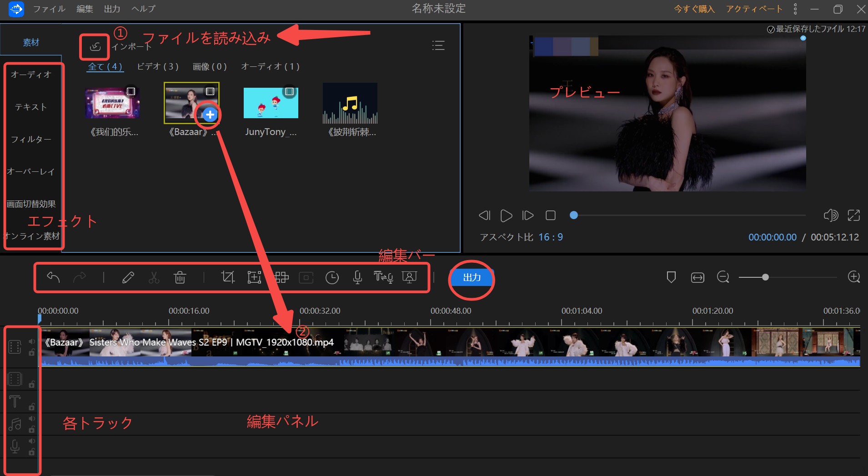Open the preview volume control
The image size is (868, 476).
click(x=831, y=215)
